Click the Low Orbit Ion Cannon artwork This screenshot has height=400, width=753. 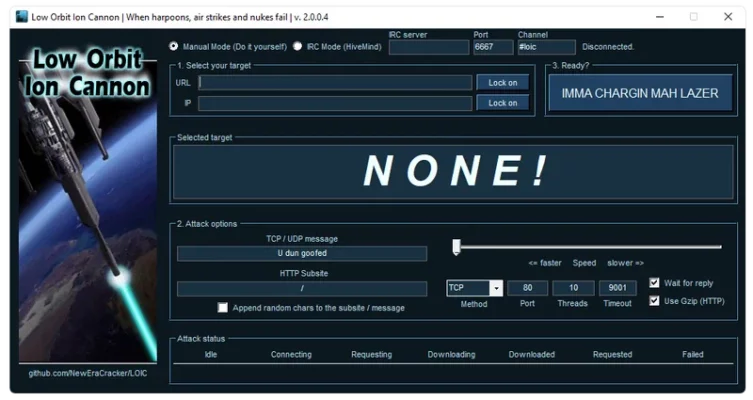[x=88, y=203]
